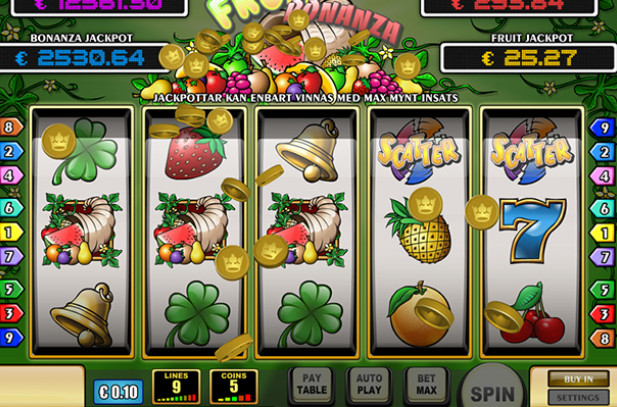This screenshot has width=617, height=407.
Task: Change the LINES count selector
Action: point(176,387)
